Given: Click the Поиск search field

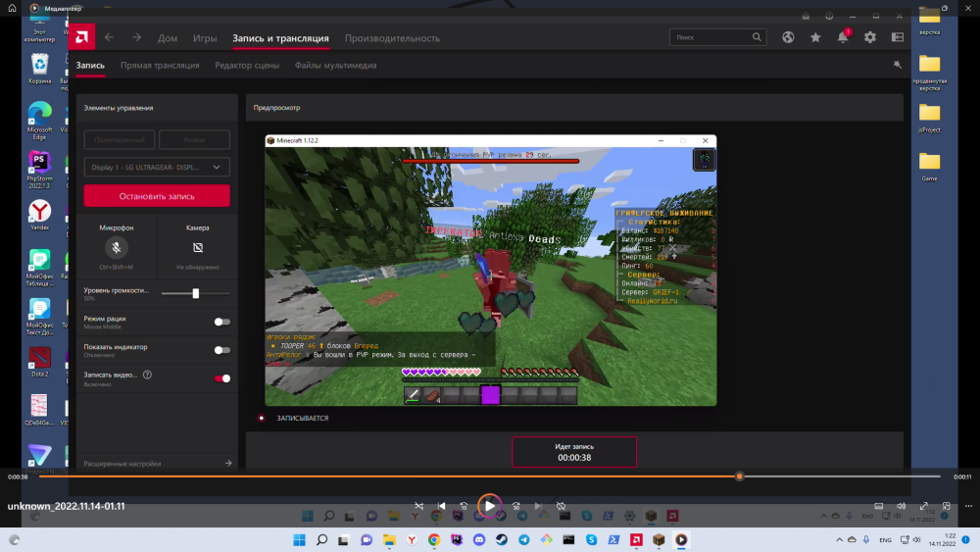Looking at the screenshot, I should [x=717, y=37].
